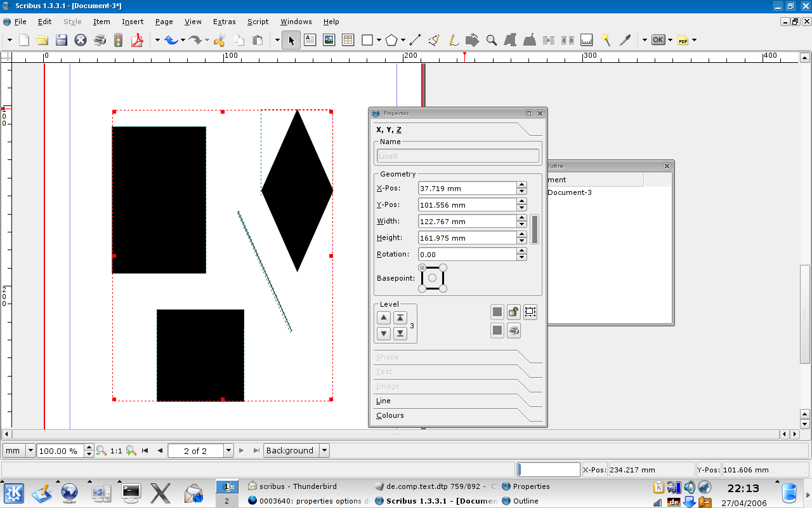812x508 pixels.
Task: Activate the Insert Line tool
Action: [416, 40]
